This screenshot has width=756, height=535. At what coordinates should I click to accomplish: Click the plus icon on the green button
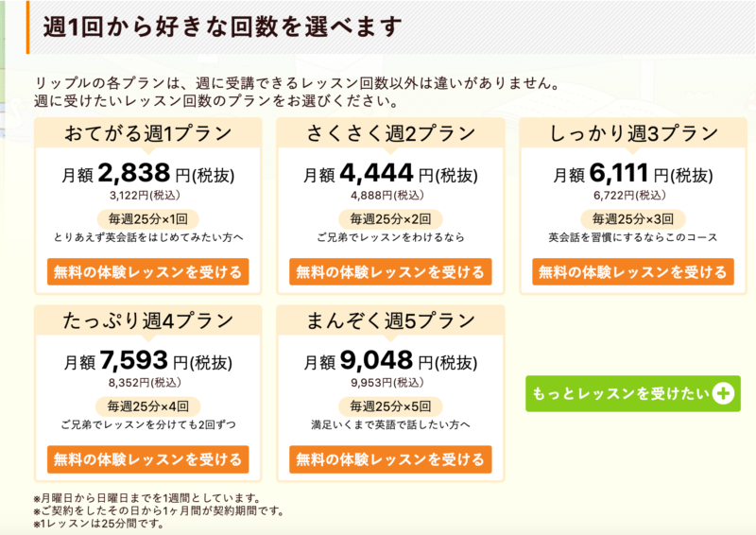(x=724, y=393)
